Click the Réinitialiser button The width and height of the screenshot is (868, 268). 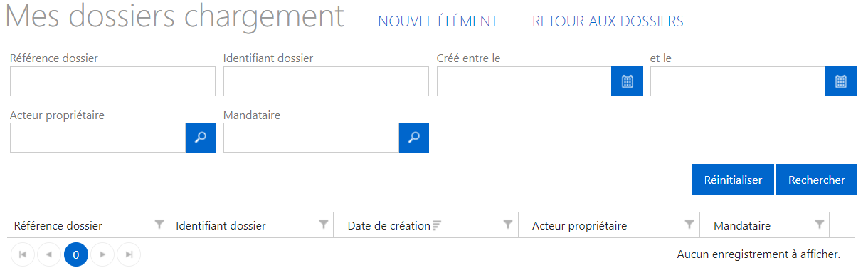point(733,180)
